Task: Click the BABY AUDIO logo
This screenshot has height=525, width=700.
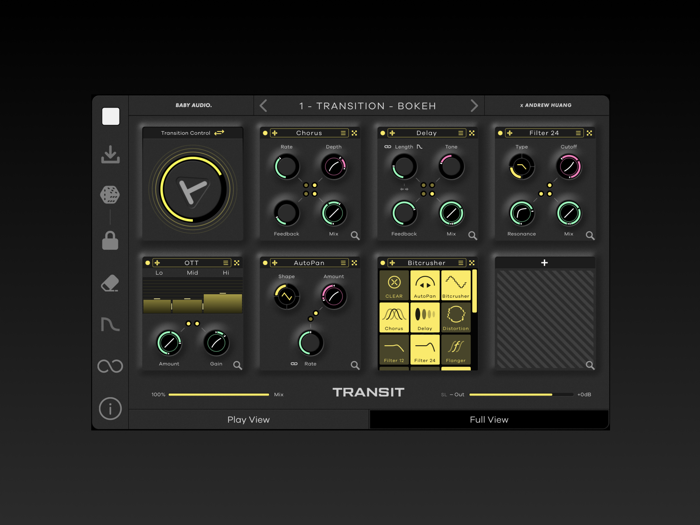Action: pos(193,105)
